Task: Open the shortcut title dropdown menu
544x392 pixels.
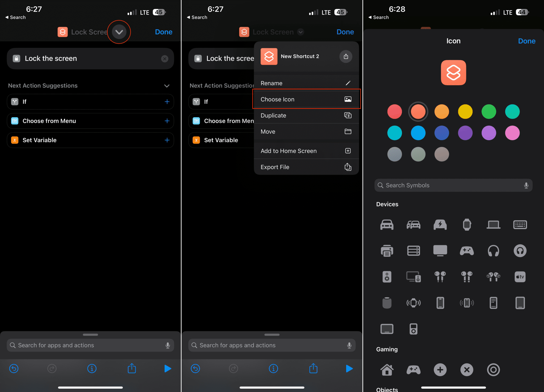Action: click(300, 32)
